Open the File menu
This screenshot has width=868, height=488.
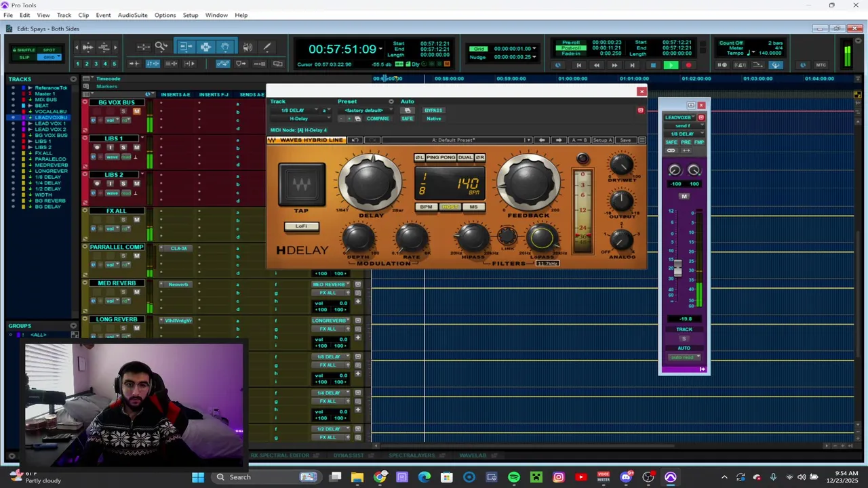[8, 15]
